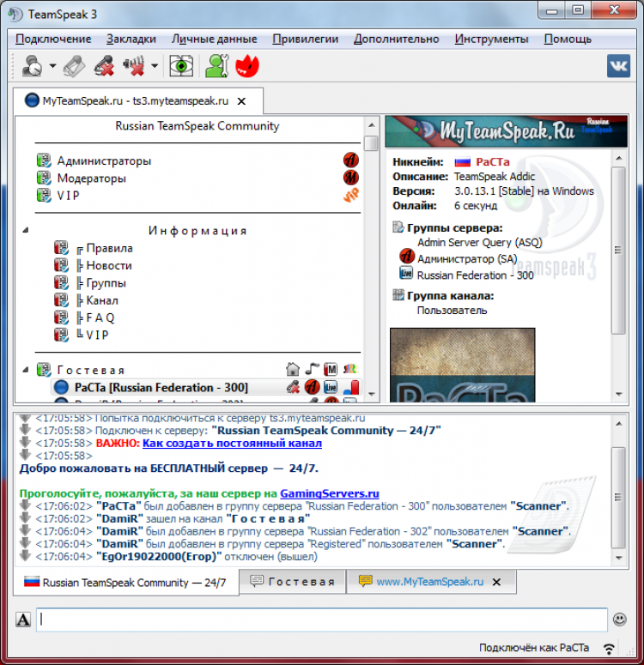Viewport: 644px width, 665px height.
Task: Open the Личные данные menu
Action: click(215, 39)
